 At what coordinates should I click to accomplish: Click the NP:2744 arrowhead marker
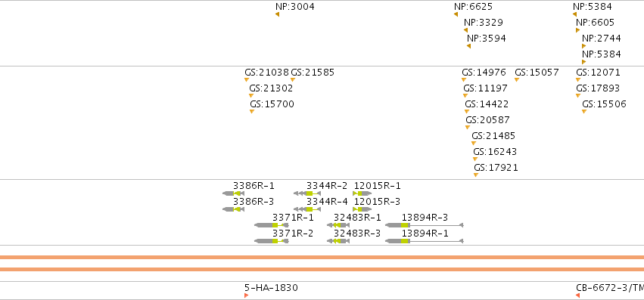(583, 46)
